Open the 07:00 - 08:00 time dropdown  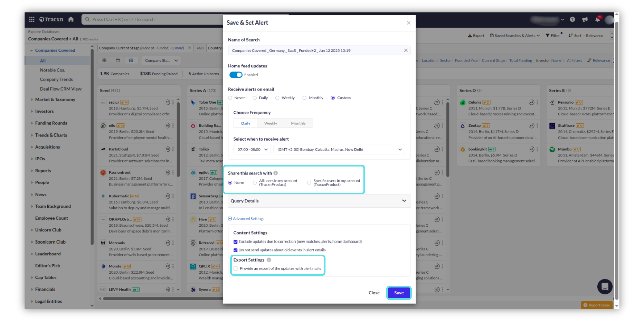[252, 150]
